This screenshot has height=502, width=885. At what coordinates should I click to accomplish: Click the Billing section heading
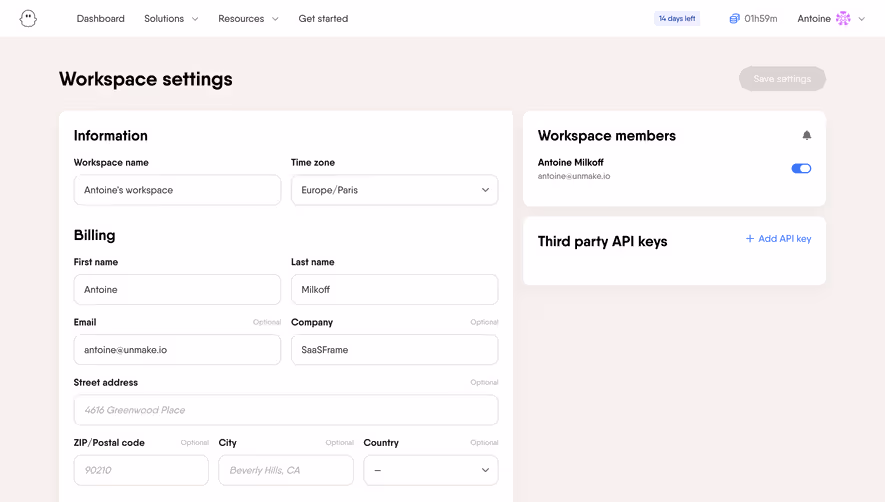[94, 235]
